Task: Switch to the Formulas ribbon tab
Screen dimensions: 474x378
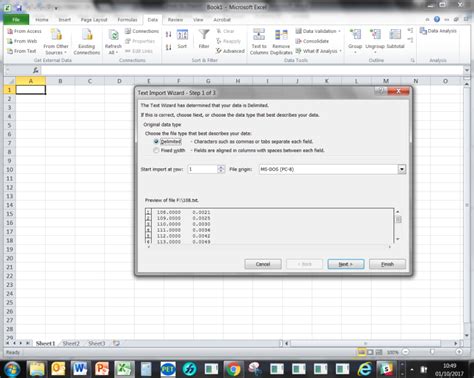Action: (x=127, y=20)
